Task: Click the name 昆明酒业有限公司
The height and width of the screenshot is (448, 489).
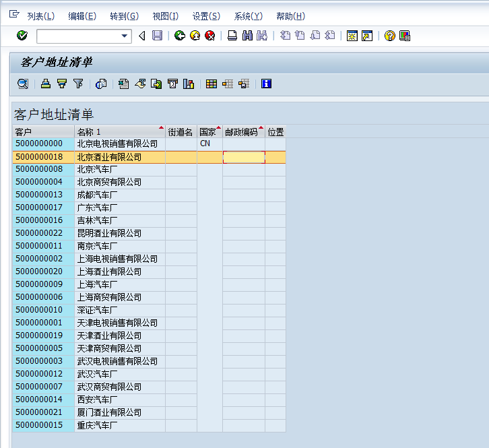Action: tap(109, 234)
